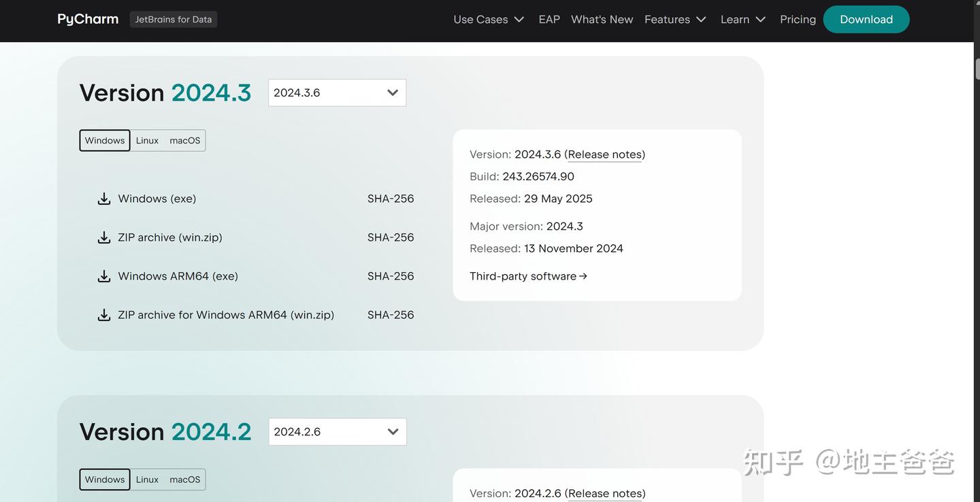Select Windows tab under Version 2024.3
This screenshot has height=502, width=980.
pyautogui.click(x=105, y=140)
